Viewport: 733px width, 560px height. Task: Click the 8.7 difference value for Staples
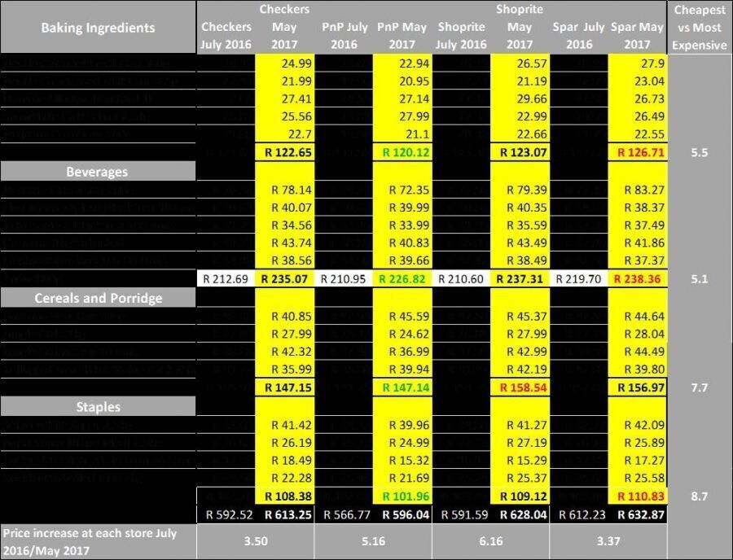click(699, 494)
